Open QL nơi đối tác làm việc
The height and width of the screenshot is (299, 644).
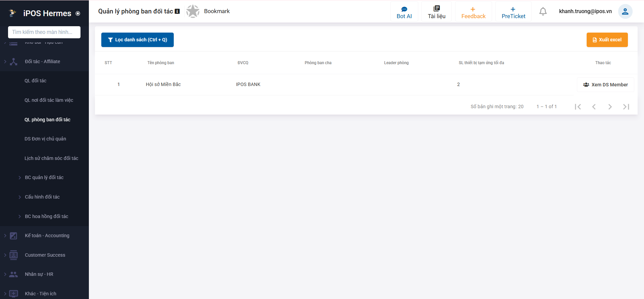(49, 100)
